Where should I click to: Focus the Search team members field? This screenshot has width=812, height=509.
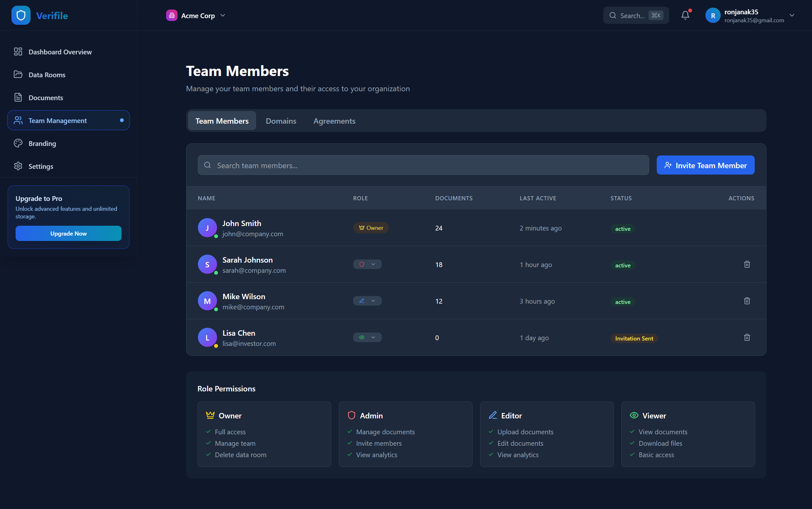click(423, 165)
